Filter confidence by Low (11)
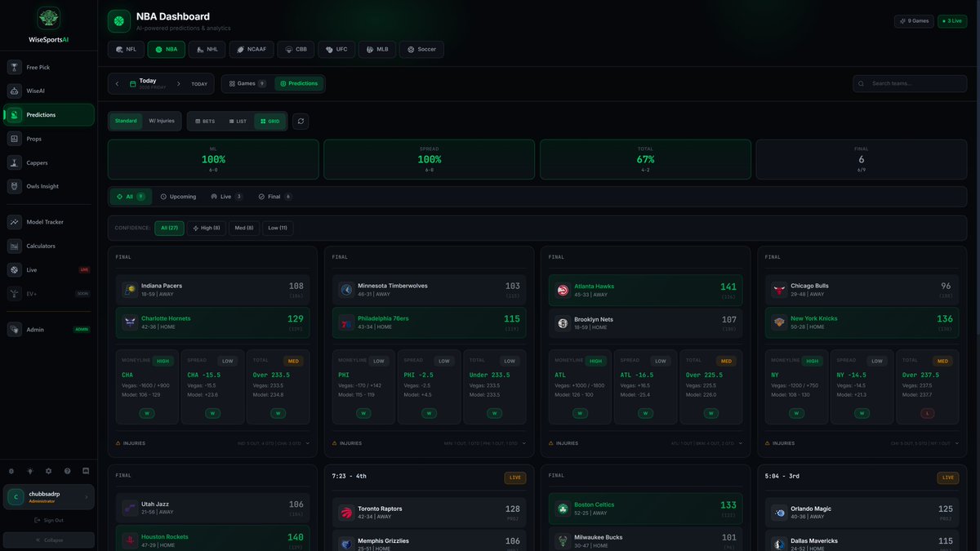 [x=278, y=229]
